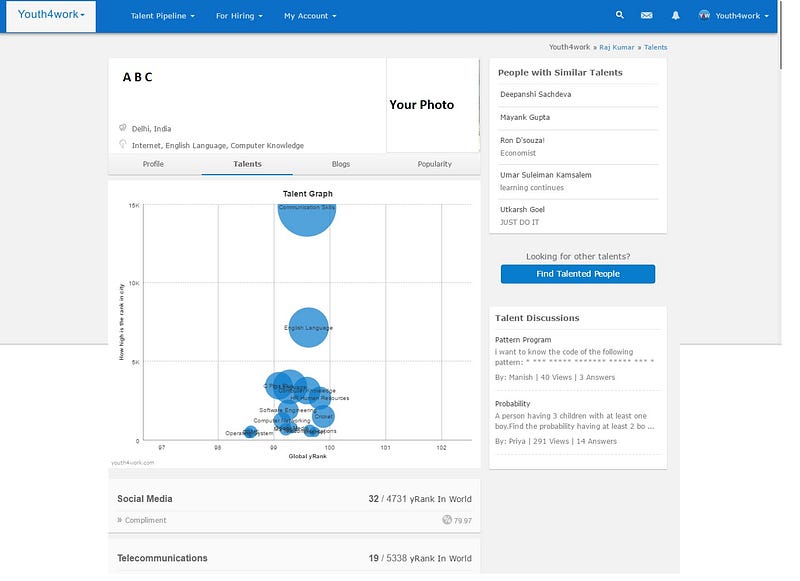Screen dimensions: 800x581
Task: Expand the For Hiring menu
Action: 239,16
